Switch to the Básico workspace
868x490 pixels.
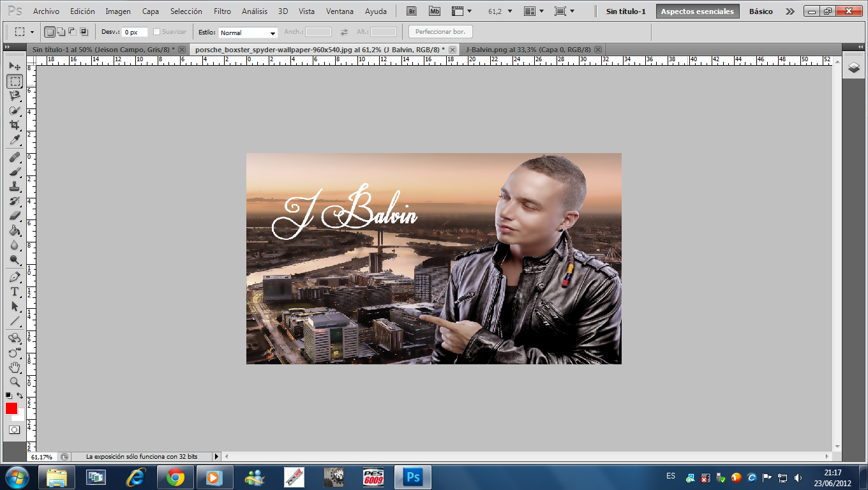[x=761, y=11]
